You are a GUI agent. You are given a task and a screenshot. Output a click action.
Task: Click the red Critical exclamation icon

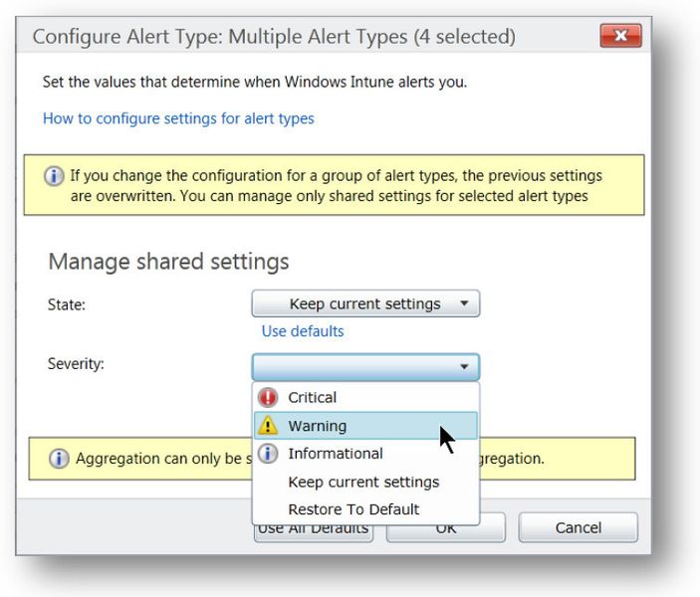click(268, 398)
